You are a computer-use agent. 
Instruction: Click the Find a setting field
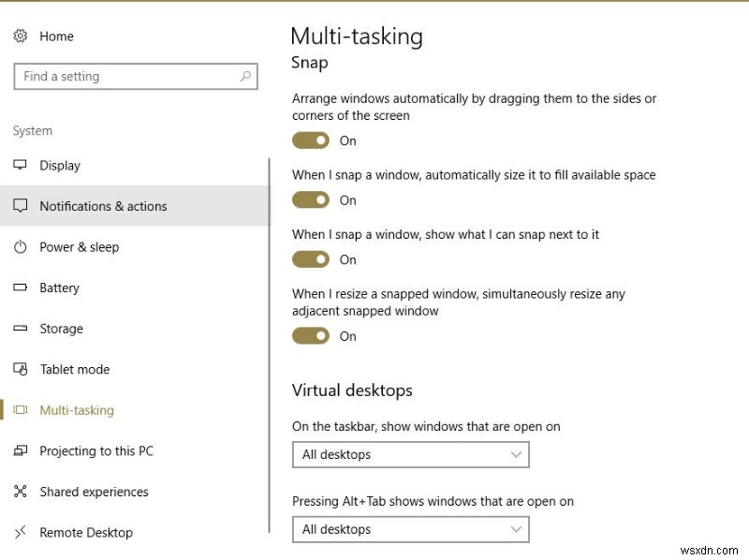pos(136,76)
